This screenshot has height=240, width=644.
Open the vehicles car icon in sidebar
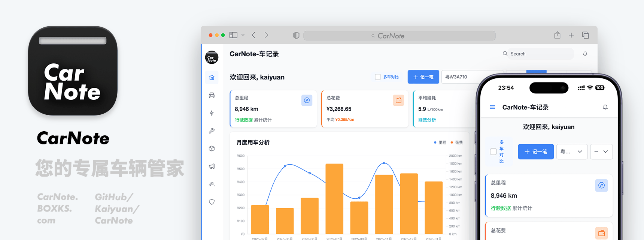point(212,95)
